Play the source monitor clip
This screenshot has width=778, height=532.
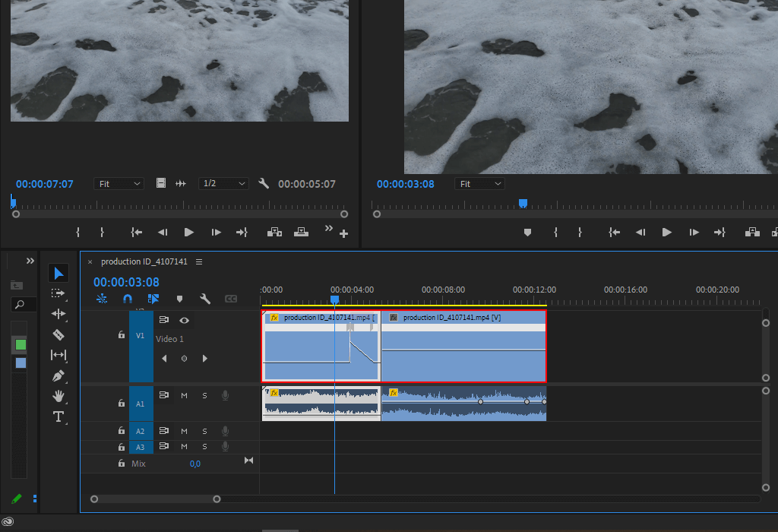[x=188, y=233]
